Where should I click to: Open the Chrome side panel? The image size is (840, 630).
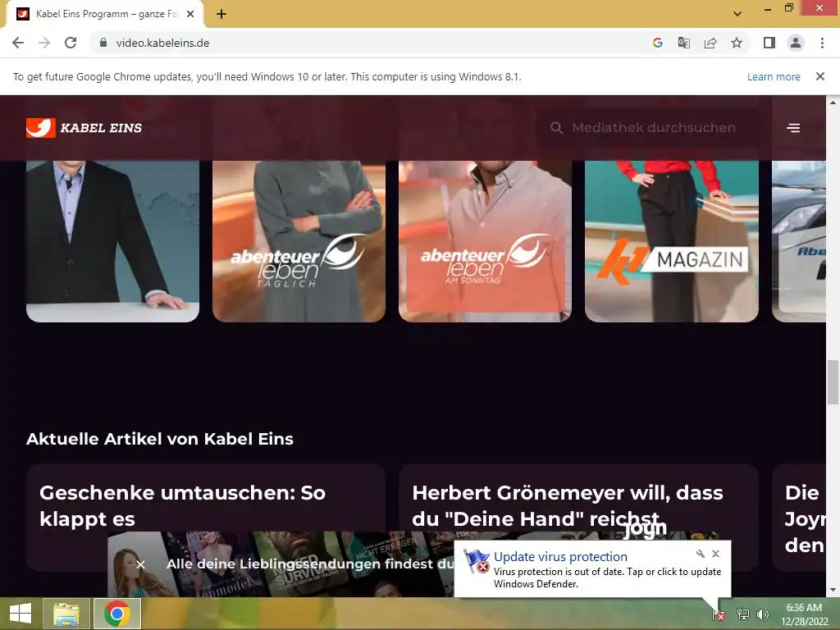(x=769, y=43)
